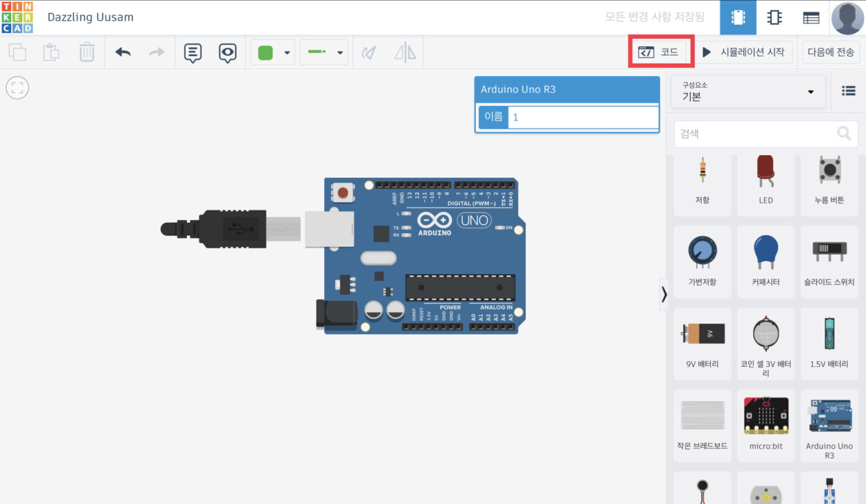Click zoom to fit icon
Viewport: 866px width, 504px height.
tap(17, 88)
